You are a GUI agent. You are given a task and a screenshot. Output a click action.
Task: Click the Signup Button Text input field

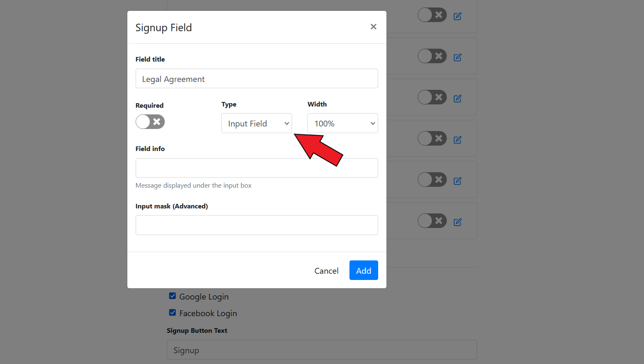[321, 350]
